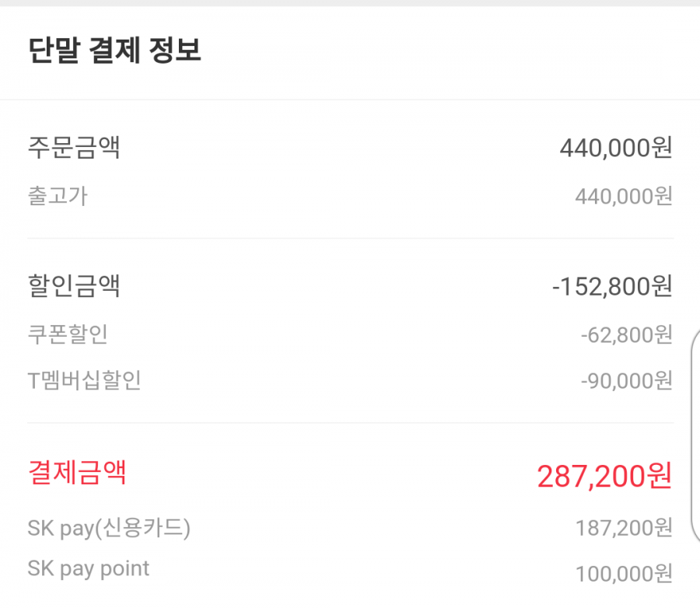
Task: Tap the -152,800원 discount total
Action: click(612, 286)
